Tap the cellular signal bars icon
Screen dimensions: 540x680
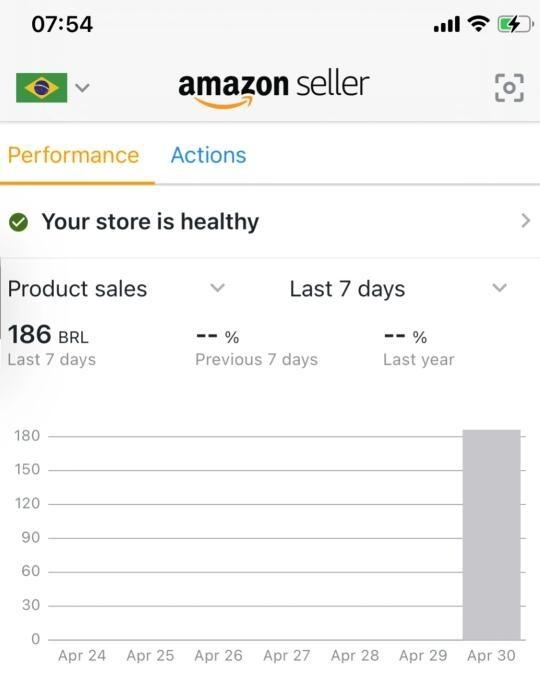point(447,25)
